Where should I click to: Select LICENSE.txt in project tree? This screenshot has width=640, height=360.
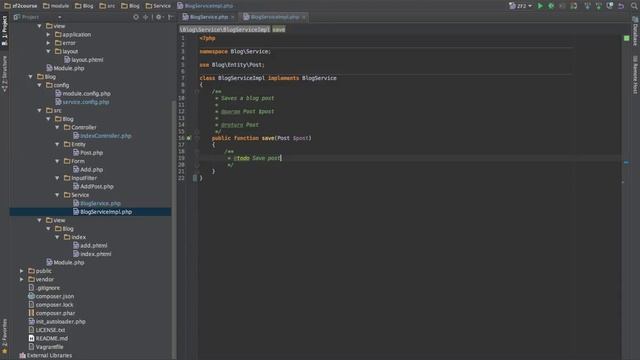tap(50, 330)
